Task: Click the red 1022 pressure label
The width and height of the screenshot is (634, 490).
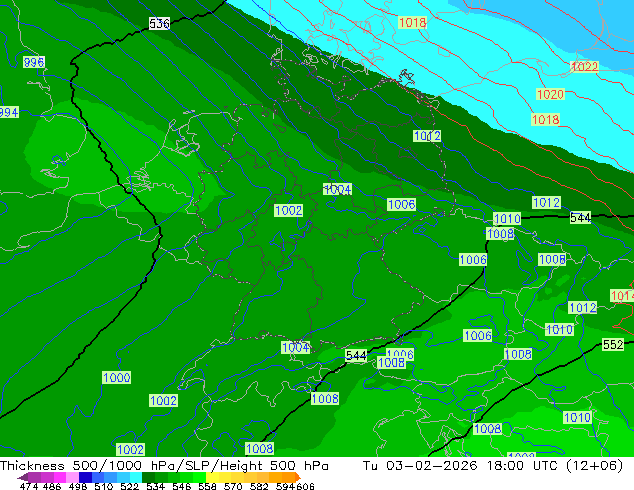Action: [584, 66]
